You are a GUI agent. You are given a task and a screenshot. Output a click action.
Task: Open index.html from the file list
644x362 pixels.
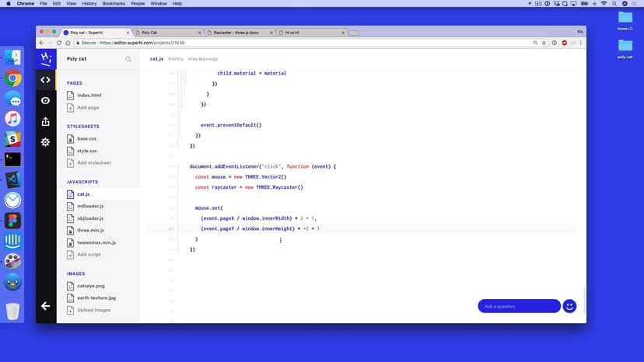point(89,96)
